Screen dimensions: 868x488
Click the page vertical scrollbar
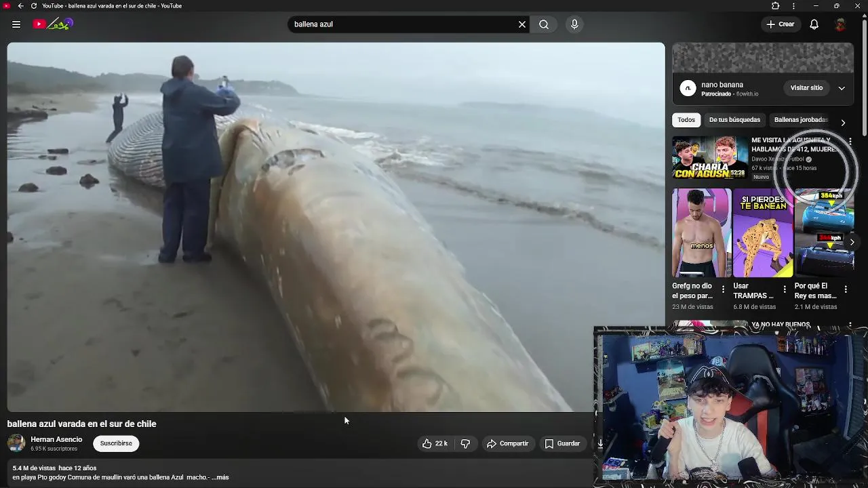click(865, 78)
